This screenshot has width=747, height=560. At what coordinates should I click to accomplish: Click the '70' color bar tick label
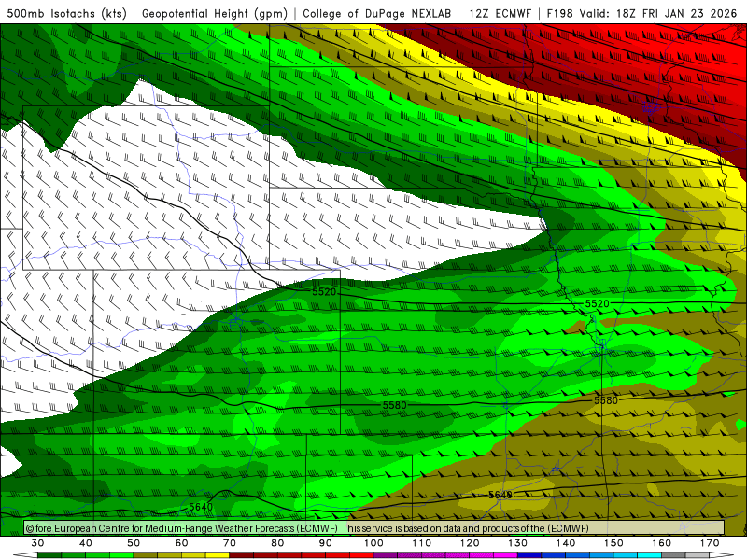point(230,543)
